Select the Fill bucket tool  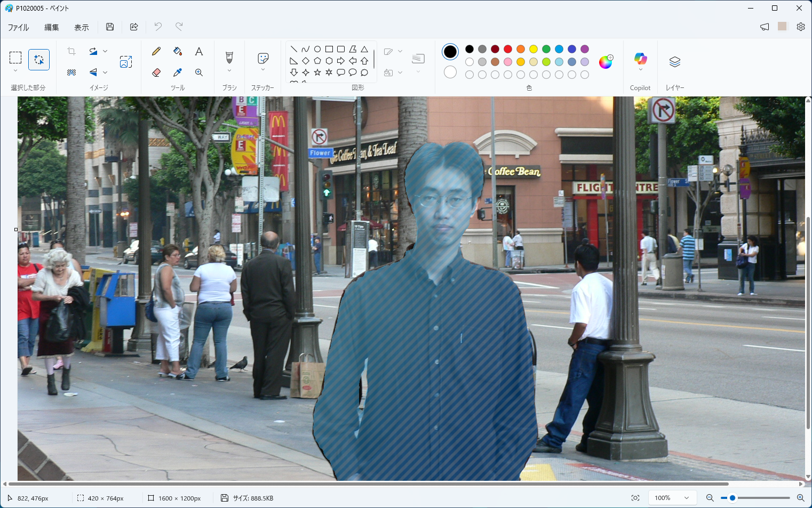(178, 51)
